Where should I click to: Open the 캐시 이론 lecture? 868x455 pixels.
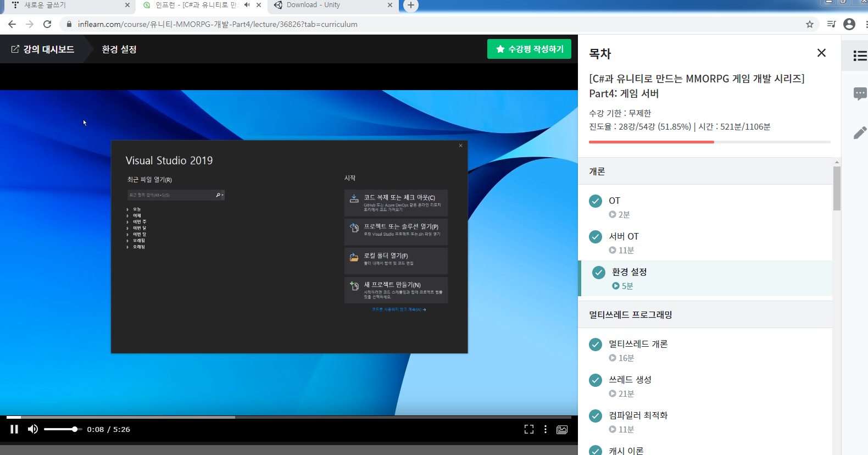[x=626, y=451]
